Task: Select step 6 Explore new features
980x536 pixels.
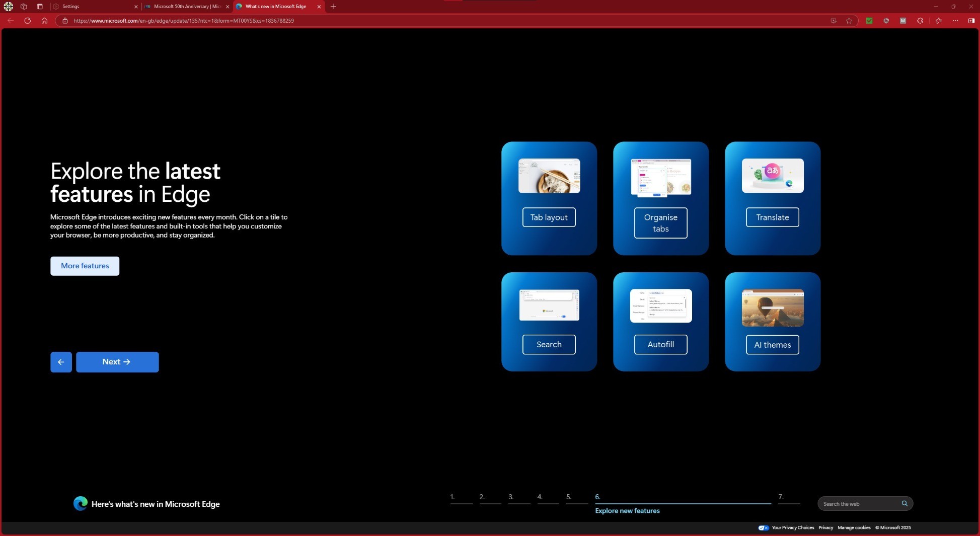Action: click(683, 503)
